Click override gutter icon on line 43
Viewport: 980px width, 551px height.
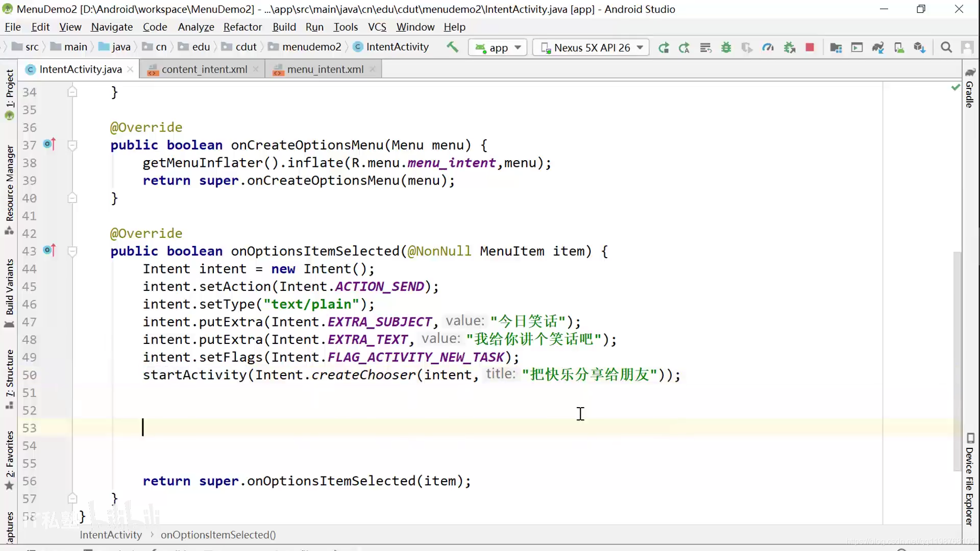pos(50,251)
